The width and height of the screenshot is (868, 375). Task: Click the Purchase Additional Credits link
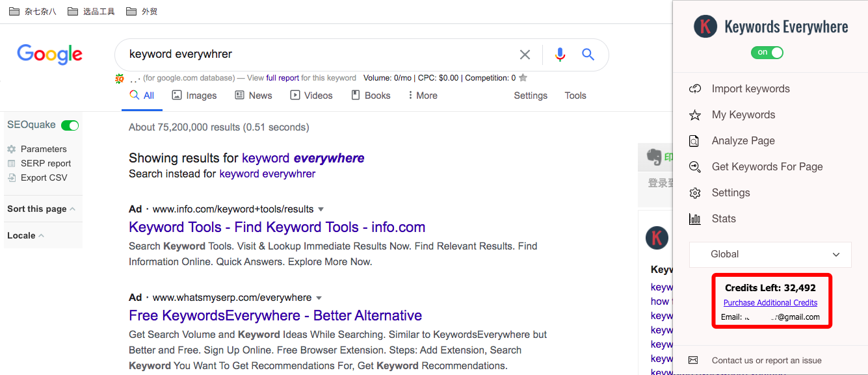[770, 303]
